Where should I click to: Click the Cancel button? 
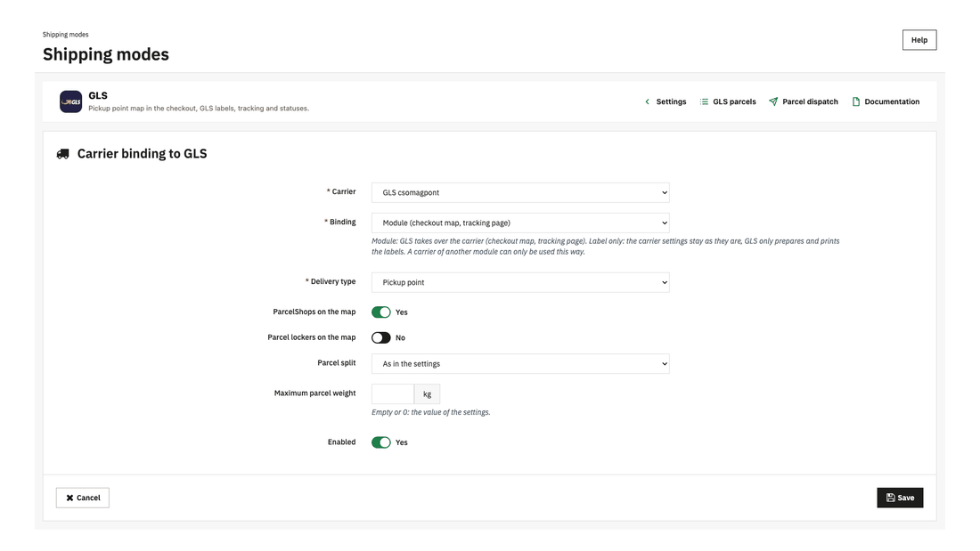coord(83,498)
